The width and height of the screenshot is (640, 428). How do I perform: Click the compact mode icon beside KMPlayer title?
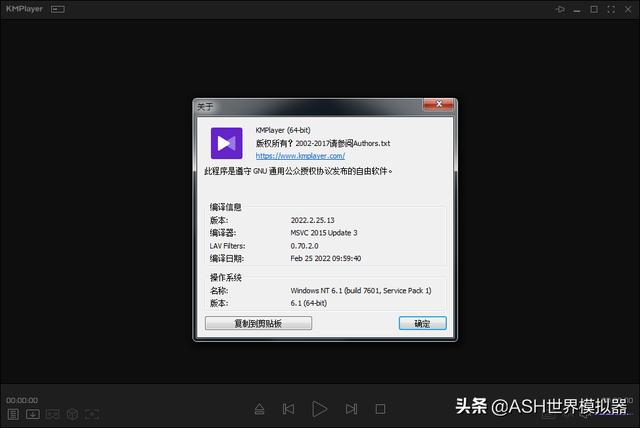tap(58, 9)
